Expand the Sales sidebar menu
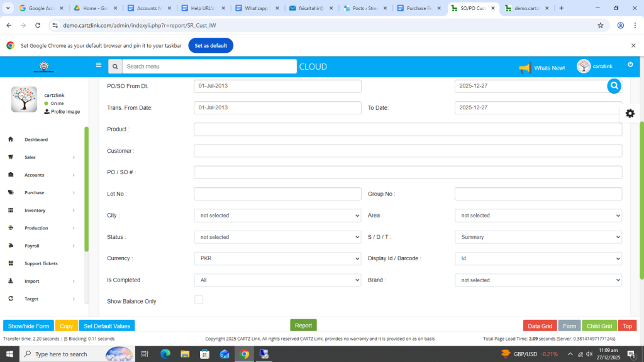The image size is (644, 362). pyautogui.click(x=42, y=157)
